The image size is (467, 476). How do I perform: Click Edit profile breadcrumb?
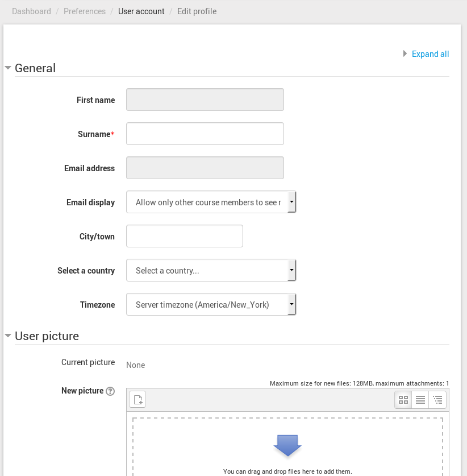[197, 11]
